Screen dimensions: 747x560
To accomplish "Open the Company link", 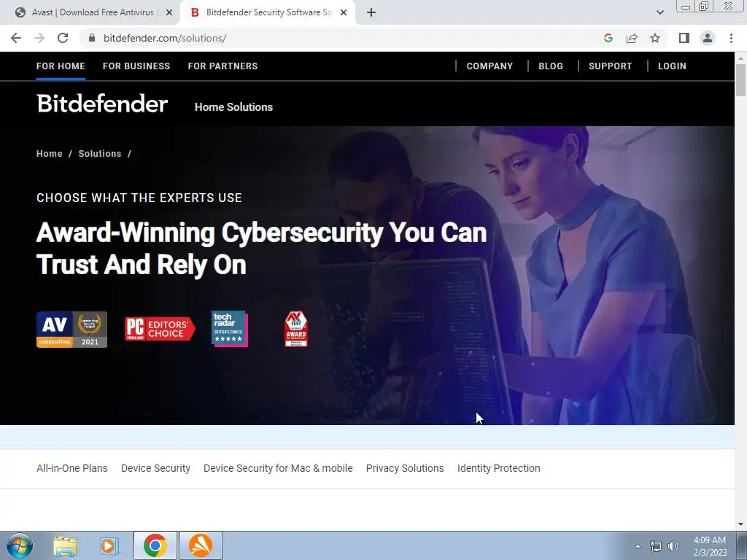I will pos(489,66).
